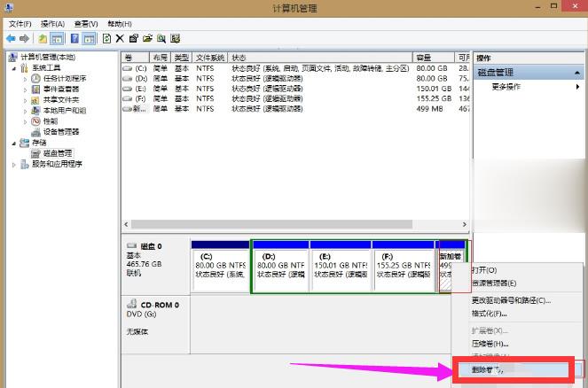Collapse the 系统工具 tree node
The width and height of the screenshot is (588, 388).
pos(14,67)
